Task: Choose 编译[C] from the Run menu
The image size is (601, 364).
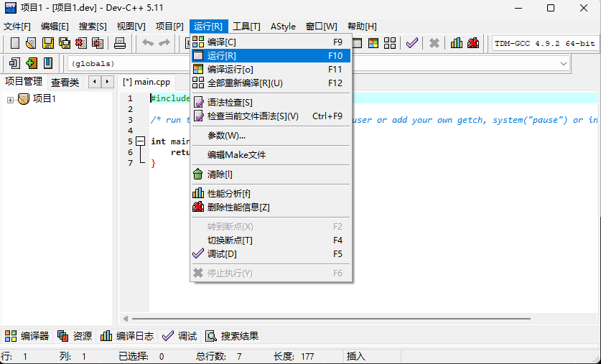Action: (x=271, y=42)
